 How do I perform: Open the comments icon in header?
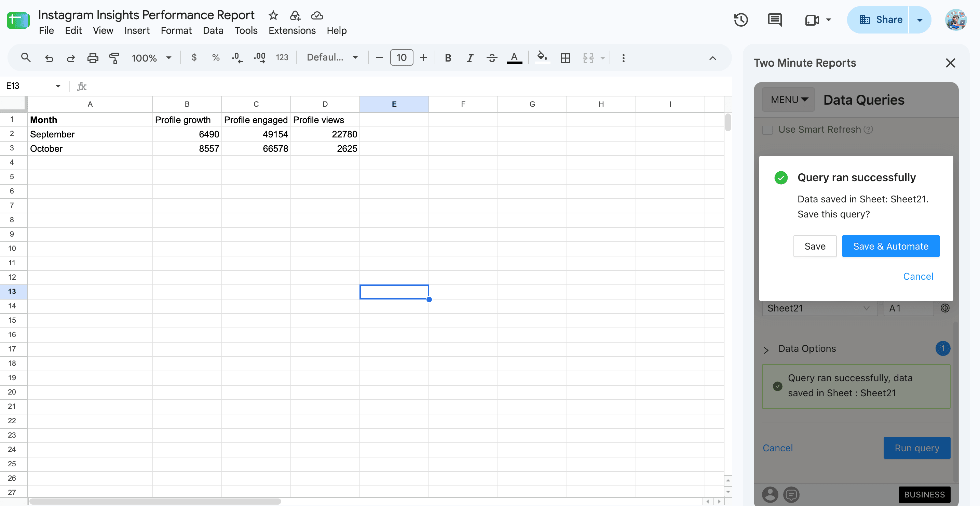[x=775, y=19]
